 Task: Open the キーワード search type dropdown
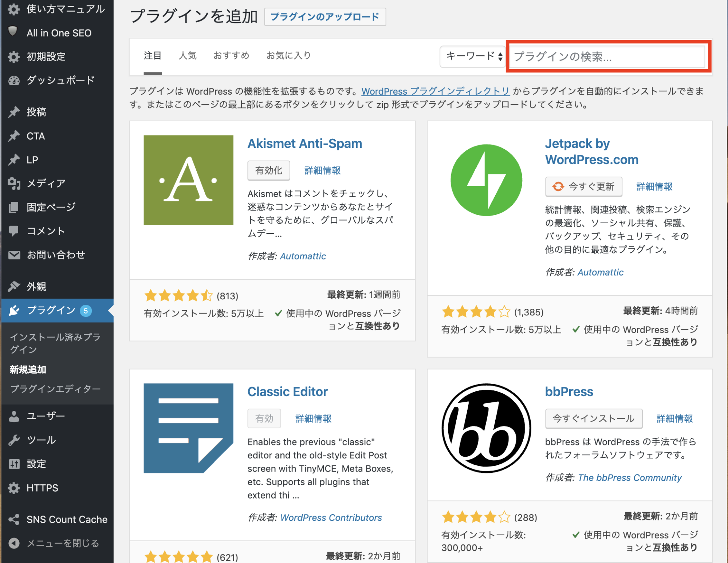472,56
